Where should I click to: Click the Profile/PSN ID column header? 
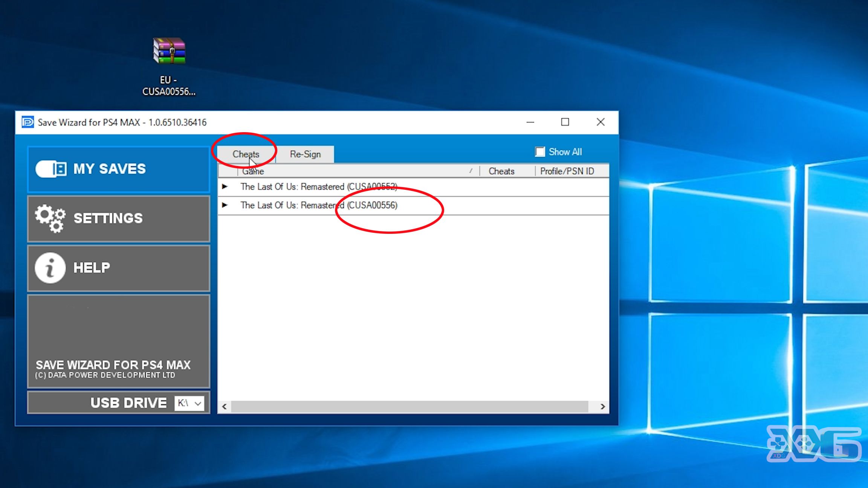pos(572,171)
